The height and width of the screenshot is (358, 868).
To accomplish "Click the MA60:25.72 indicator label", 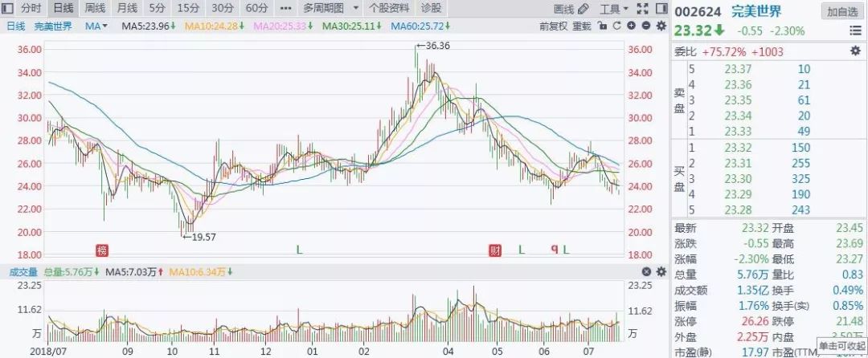I will click(x=420, y=26).
